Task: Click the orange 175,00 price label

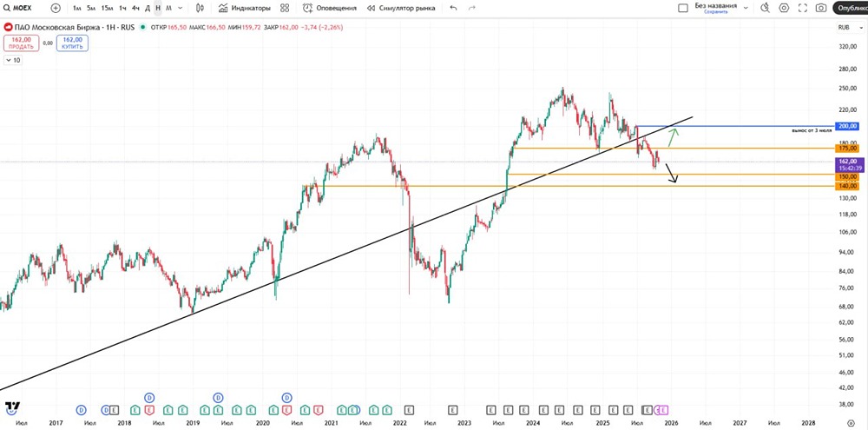Action: coord(847,148)
